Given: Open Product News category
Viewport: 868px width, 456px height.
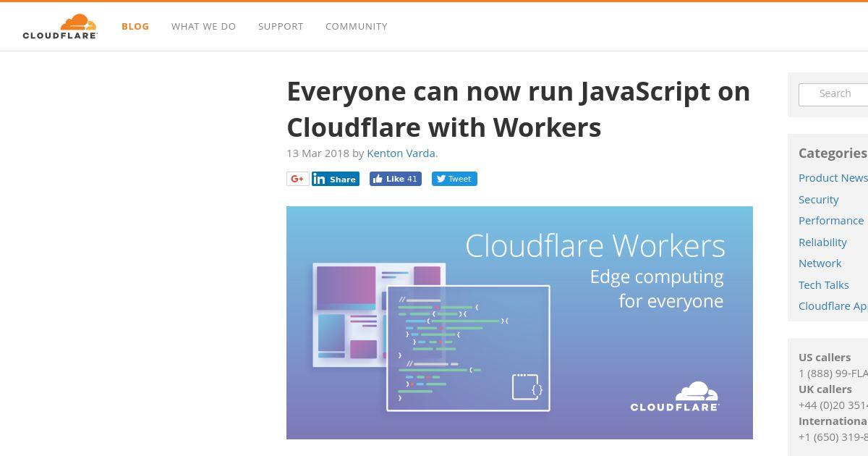Looking at the screenshot, I should [833, 178].
